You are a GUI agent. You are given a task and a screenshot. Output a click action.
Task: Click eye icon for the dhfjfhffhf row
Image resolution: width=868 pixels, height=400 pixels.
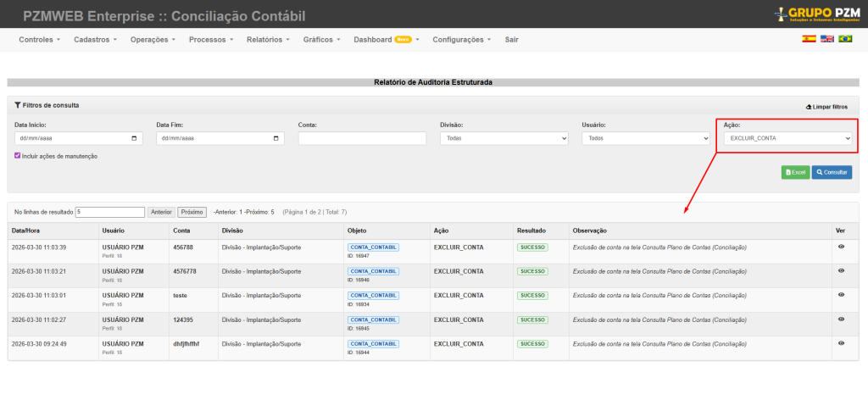pos(841,343)
